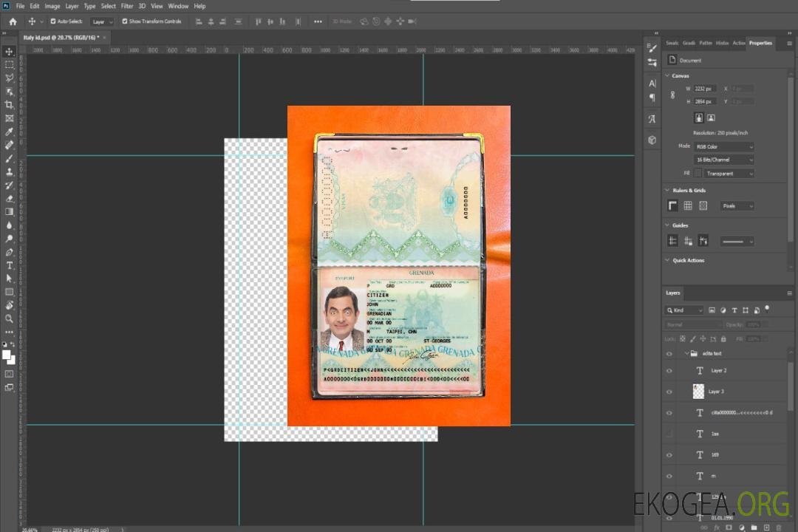The width and height of the screenshot is (798, 532).
Task: Click the Layers panel tab
Action: pos(672,293)
